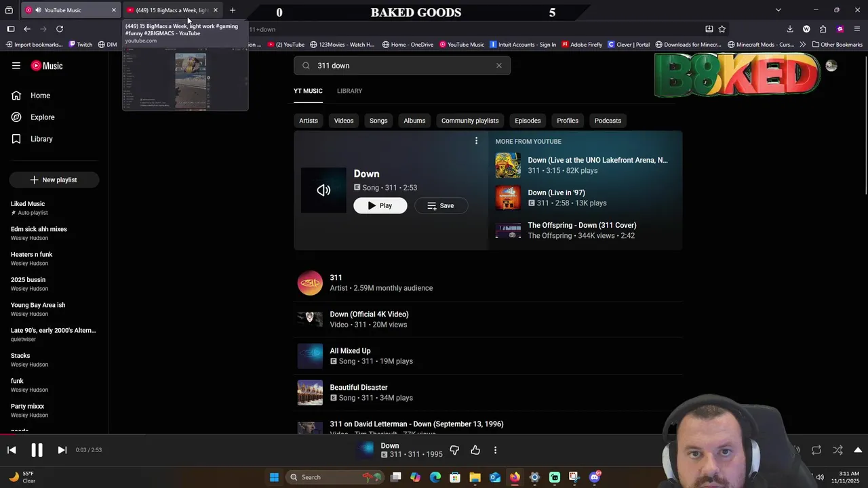Go back with the browser back arrow
868x488 pixels.
click(x=27, y=29)
